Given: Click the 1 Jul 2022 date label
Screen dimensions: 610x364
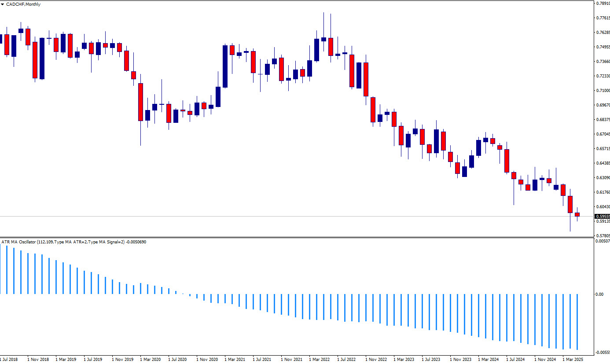Looking at the screenshot, I should tap(347, 360).
